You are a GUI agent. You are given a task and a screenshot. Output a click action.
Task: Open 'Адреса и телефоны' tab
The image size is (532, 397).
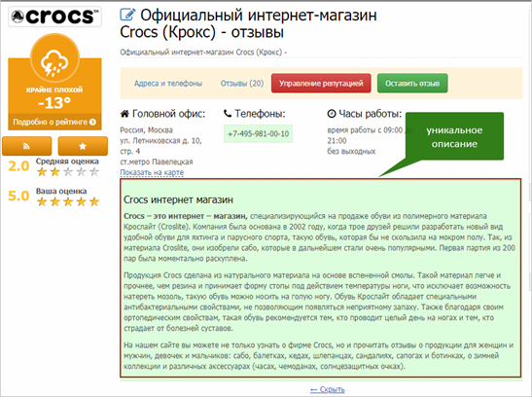click(168, 84)
